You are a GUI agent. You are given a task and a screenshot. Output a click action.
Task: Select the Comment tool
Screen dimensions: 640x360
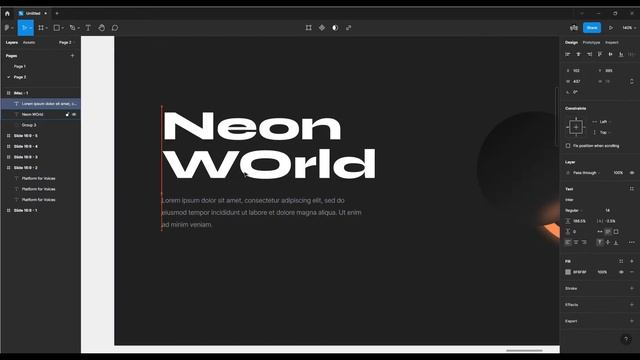115,28
